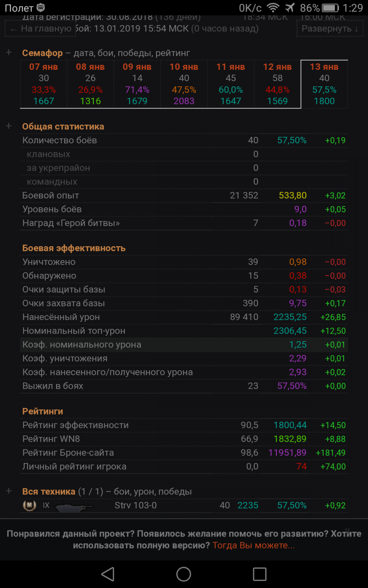
Task: Select the 10 янв semaphore day
Action: pyautogui.click(x=184, y=84)
